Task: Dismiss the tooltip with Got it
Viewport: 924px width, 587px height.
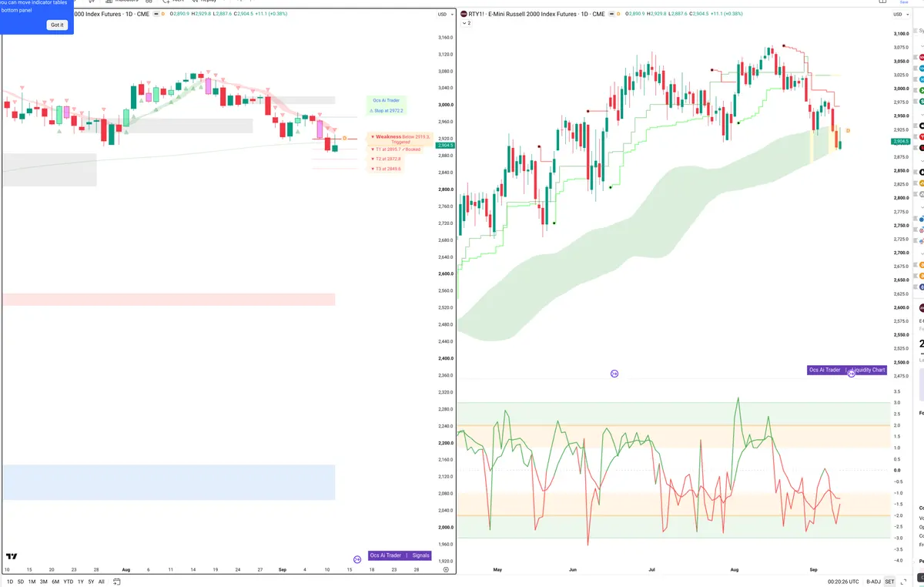Action: [57, 25]
